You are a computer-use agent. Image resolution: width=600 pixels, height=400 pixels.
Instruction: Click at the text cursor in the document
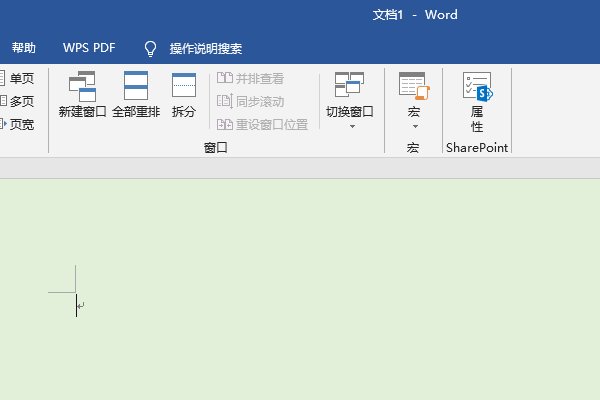[77, 305]
